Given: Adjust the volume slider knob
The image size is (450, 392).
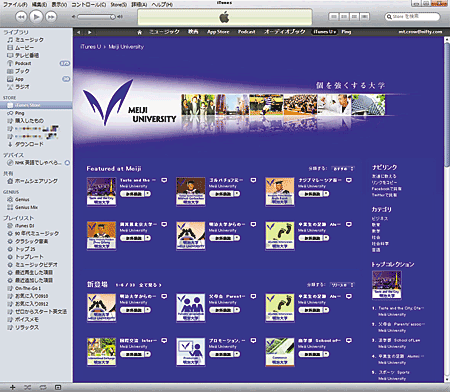Looking at the screenshot, I should click(x=113, y=17).
